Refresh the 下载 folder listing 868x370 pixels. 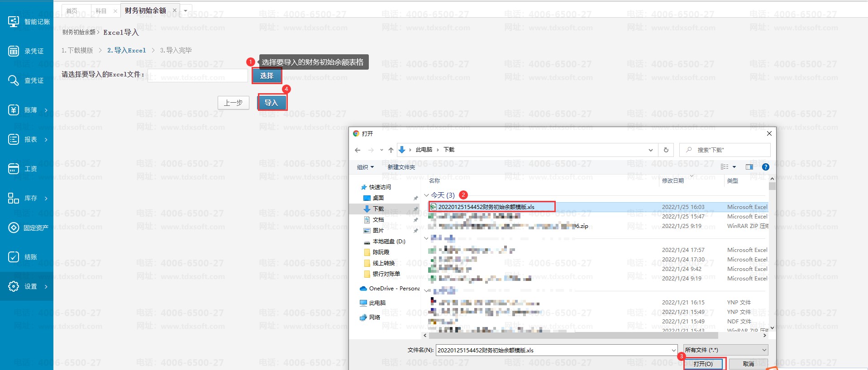click(666, 150)
